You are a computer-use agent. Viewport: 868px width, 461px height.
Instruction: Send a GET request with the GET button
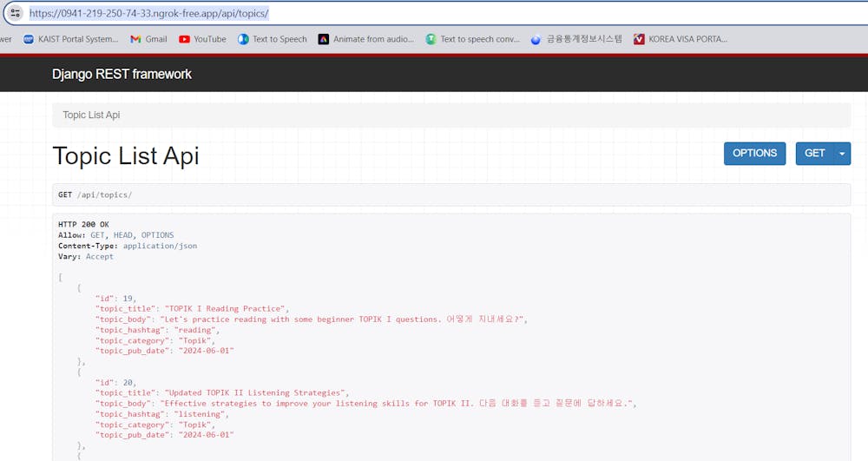point(814,154)
